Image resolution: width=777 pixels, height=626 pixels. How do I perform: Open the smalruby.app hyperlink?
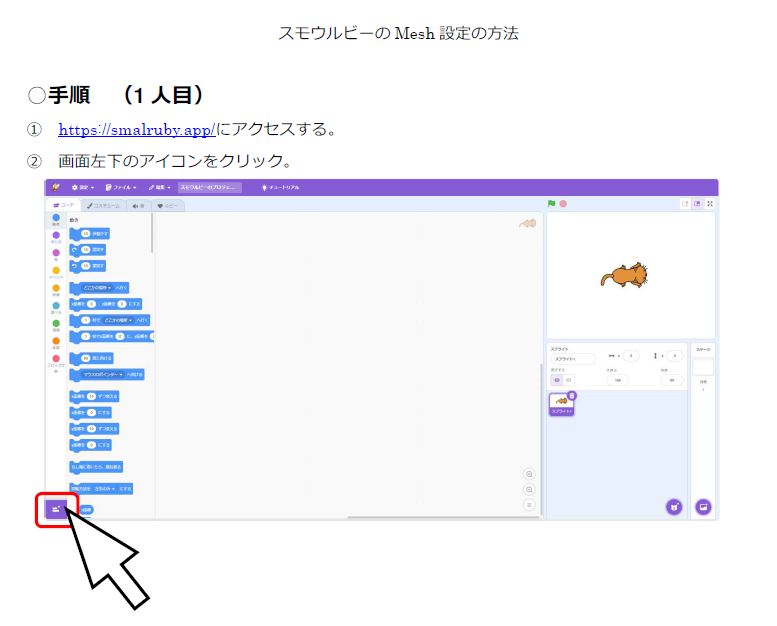pyautogui.click(x=137, y=130)
